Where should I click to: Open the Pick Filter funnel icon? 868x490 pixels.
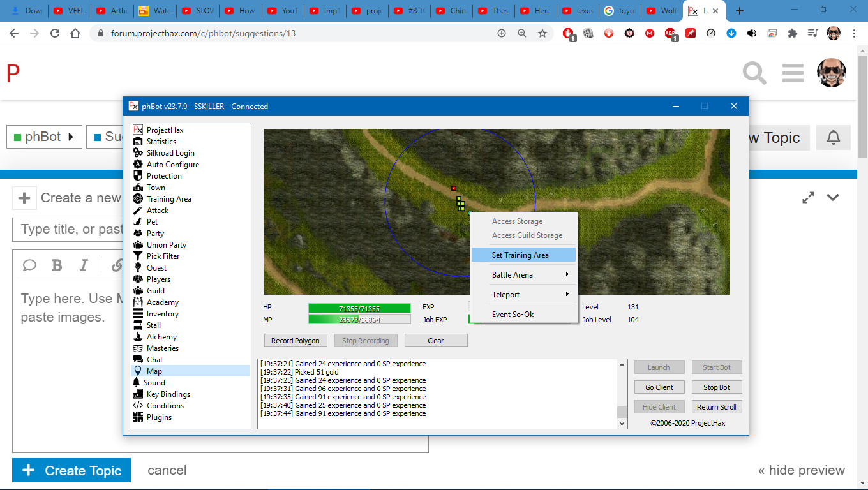click(x=137, y=256)
